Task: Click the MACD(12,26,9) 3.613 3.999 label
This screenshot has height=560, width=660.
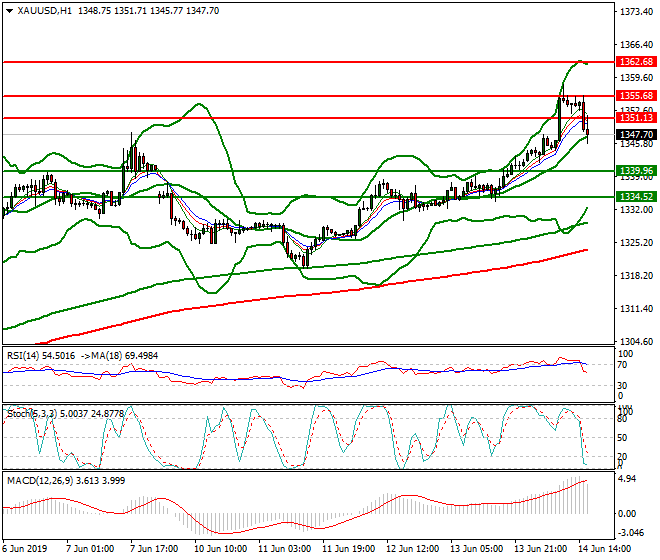Action: 66,481
